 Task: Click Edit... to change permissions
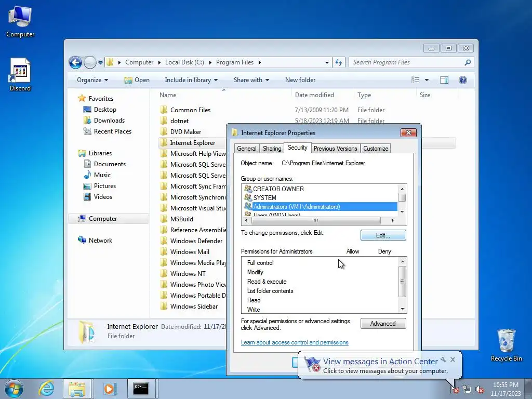pos(383,235)
